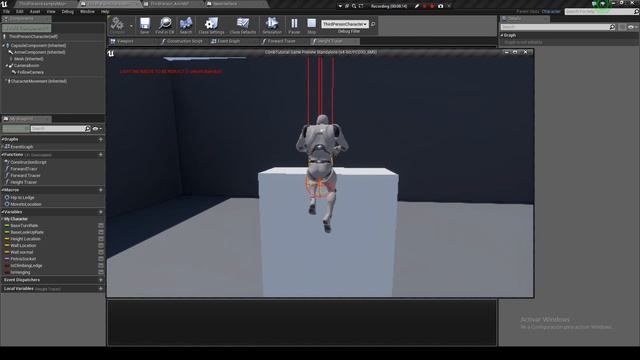Open Class Settings in the toolbar

coord(211,25)
